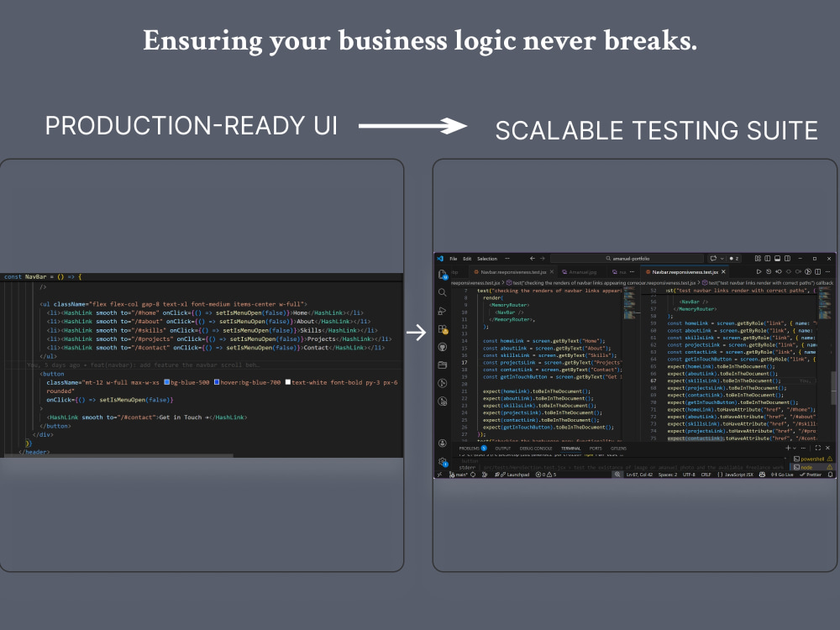Open the File menu
This screenshot has width=840, height=630.
pyautogui.click(x=454, y=258)
